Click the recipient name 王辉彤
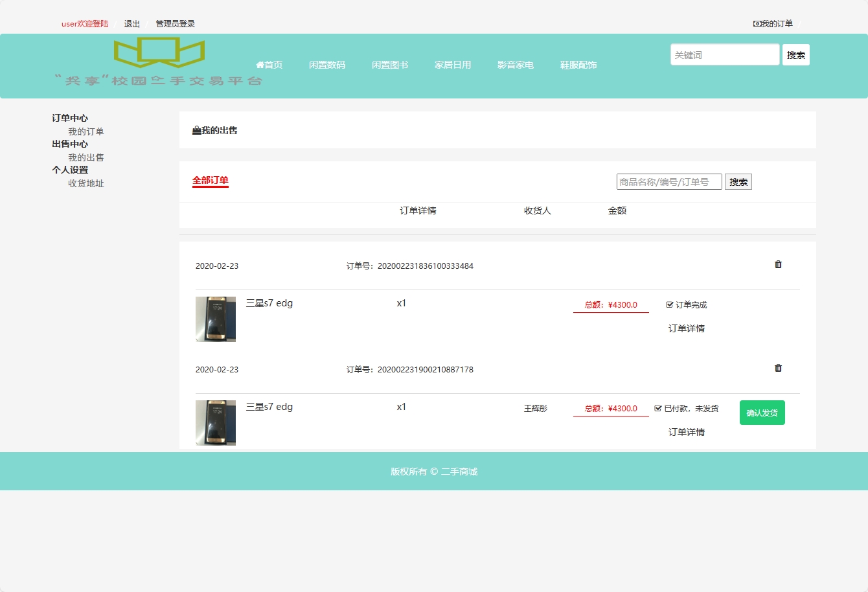The width and height of the screenshot is (868, 592). tap(536, 409)
